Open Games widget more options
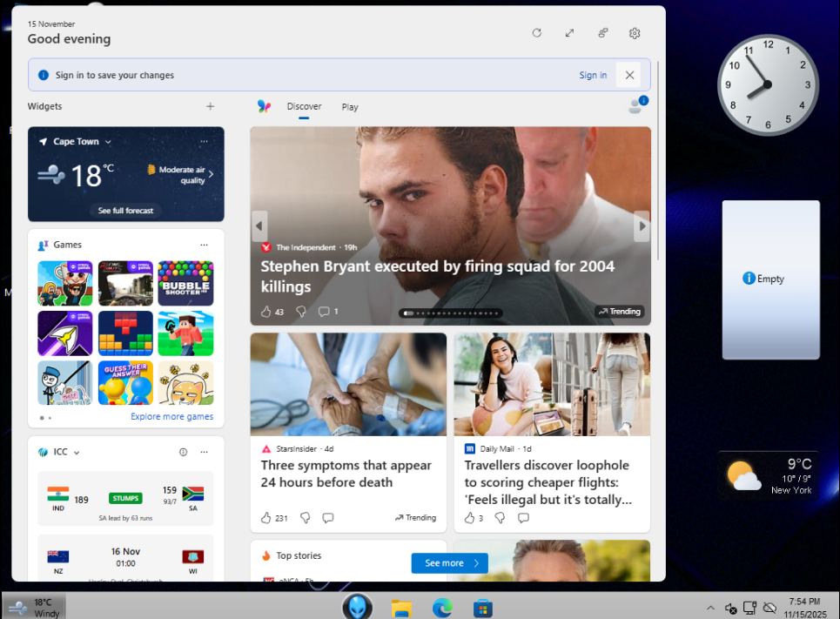 point(204,245)
